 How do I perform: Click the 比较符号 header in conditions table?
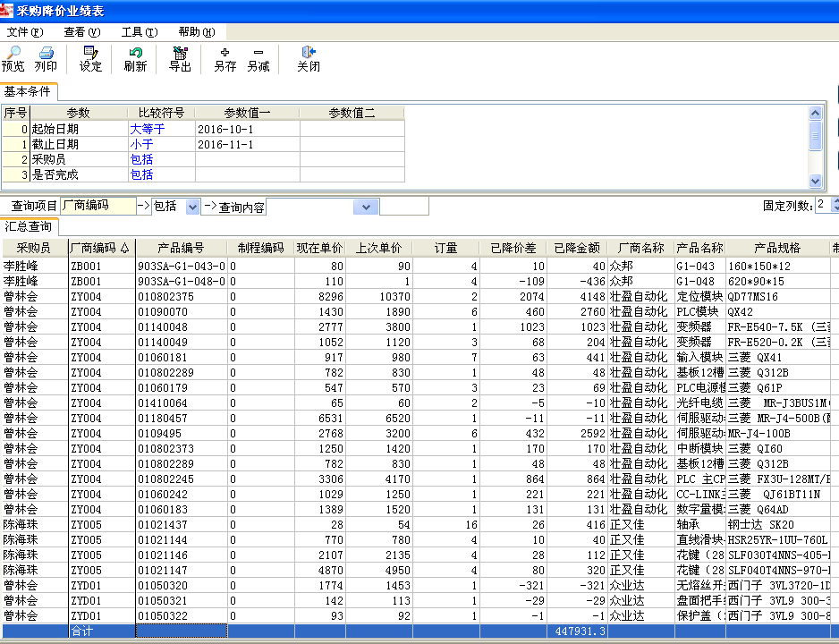click(161, 113)
